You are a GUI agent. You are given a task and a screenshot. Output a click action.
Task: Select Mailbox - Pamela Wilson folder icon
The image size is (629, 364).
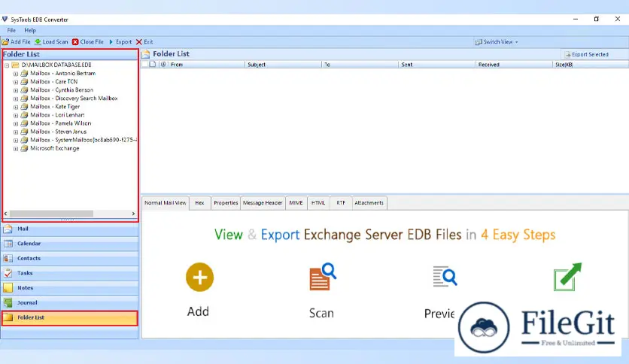pyautogui.click(x=24, y=123)
